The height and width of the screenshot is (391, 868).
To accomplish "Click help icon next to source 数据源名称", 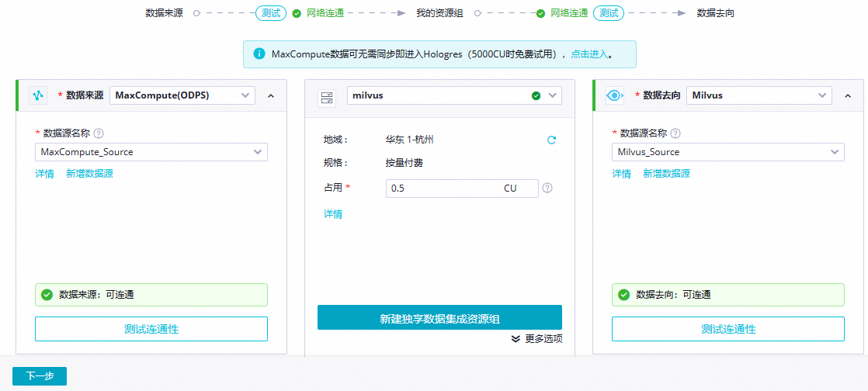I will point(99,133).
